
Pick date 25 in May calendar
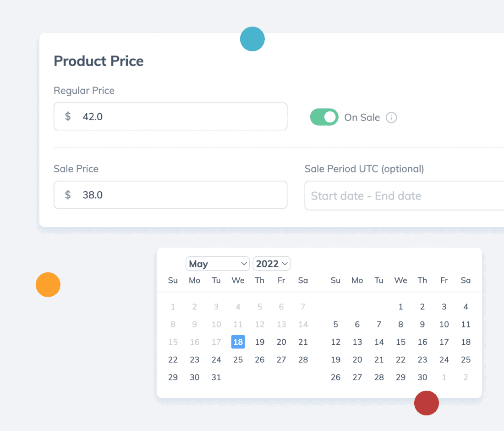[238, 359]
